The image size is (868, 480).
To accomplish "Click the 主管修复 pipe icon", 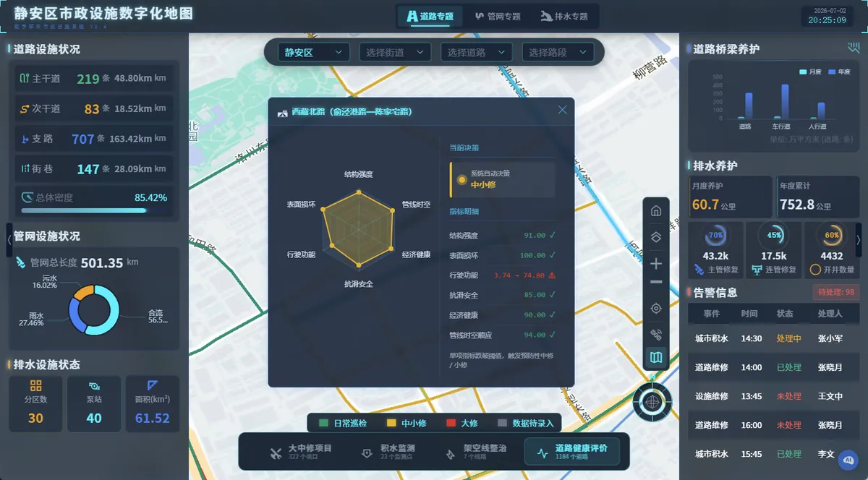I will tap(699, 270).
